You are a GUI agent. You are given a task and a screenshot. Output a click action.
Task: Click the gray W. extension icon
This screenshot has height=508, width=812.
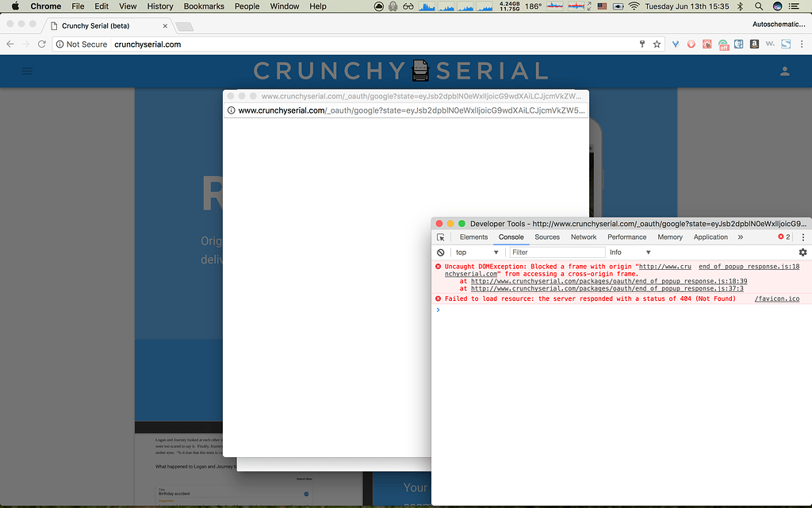point(770,44)
